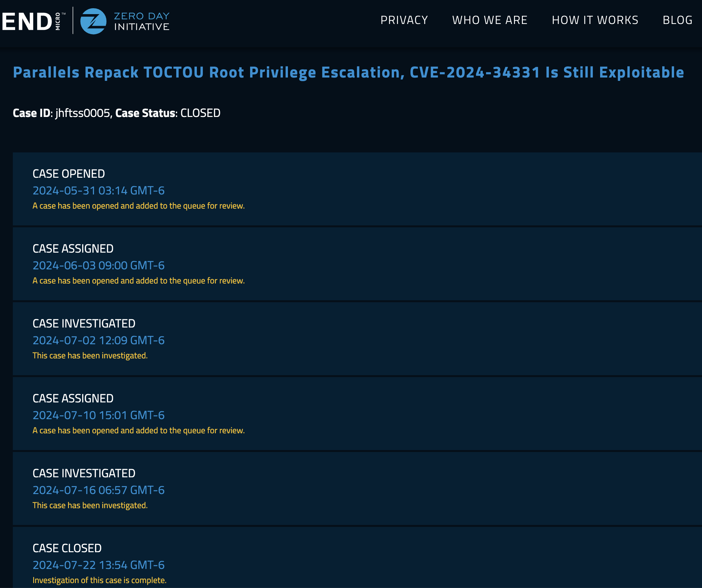Viewport: 702px width, 588px height.
Task: Click investigated note under 2024-07-02 entry
Action: pyautogui.click(x=90, y=355)
